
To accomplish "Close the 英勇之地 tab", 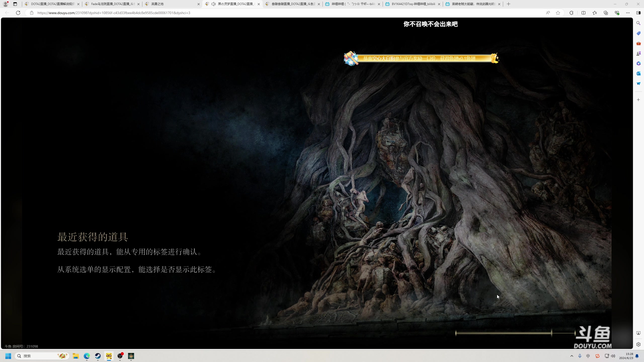I will coord(198,4).
